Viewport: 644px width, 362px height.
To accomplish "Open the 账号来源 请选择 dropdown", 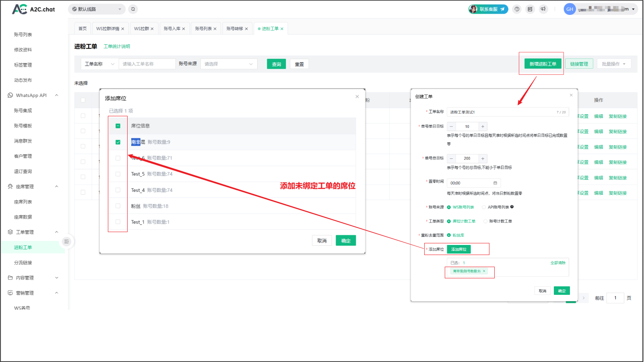I will pyautogui.click(x=229, y=64).
